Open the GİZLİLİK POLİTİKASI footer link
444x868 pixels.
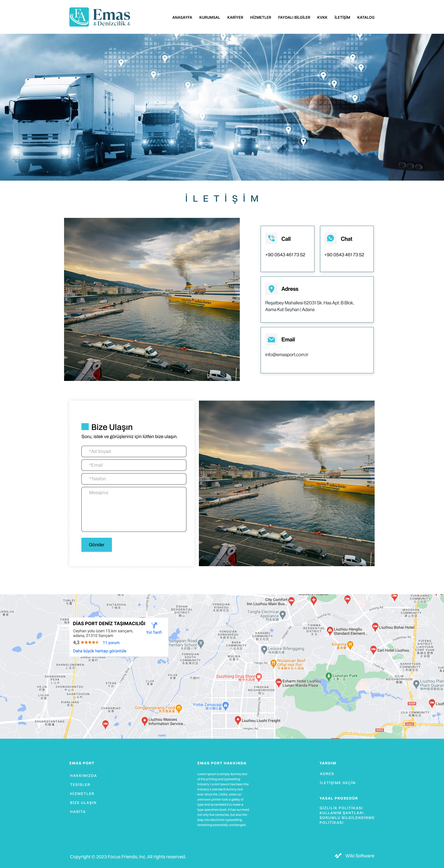click(341, 808)
